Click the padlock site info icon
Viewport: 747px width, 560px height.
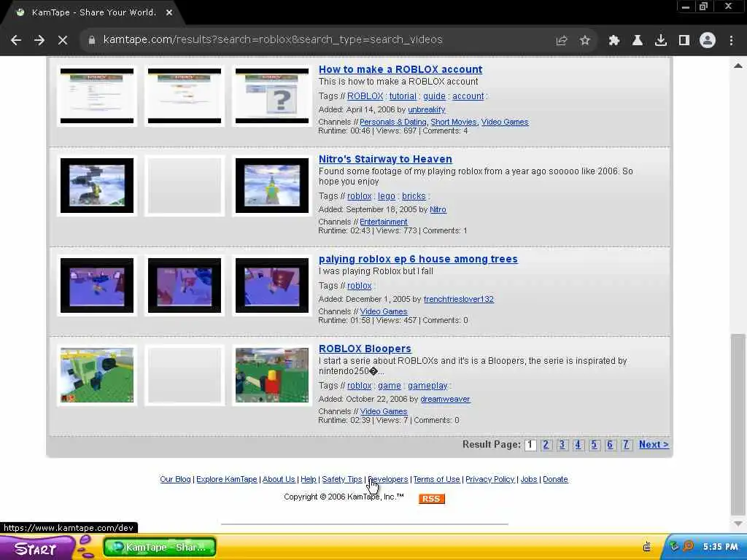click(91, 40)
